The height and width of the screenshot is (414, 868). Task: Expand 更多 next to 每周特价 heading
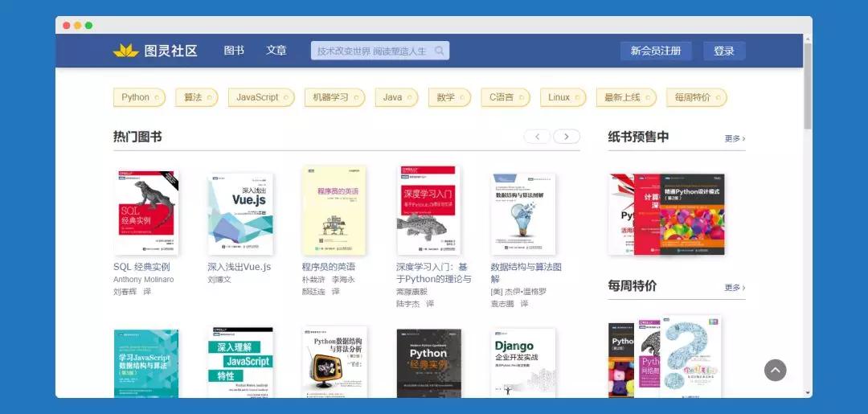coord(735,287)
